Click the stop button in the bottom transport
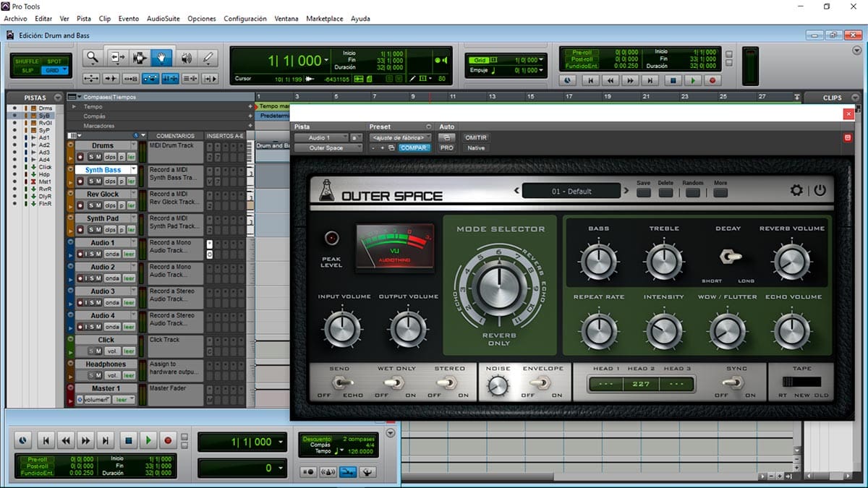Viewport: 868px width, 488px height. 128,440
